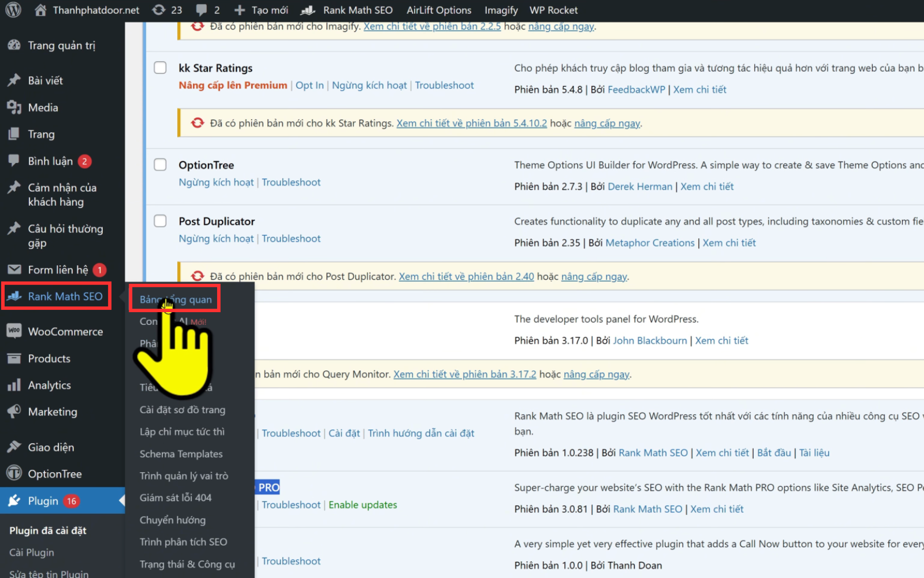
Task: Click the Trang pages icon
Action: tap(14, 134)
